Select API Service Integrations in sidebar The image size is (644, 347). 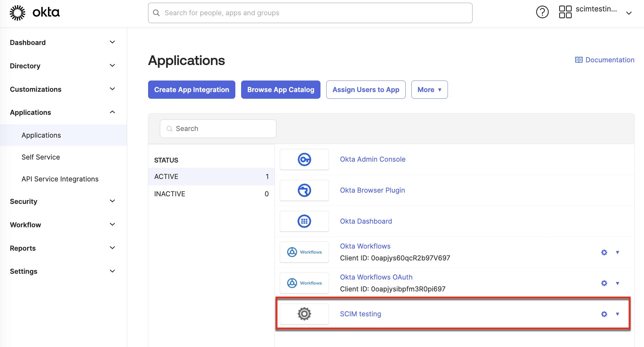60,179
